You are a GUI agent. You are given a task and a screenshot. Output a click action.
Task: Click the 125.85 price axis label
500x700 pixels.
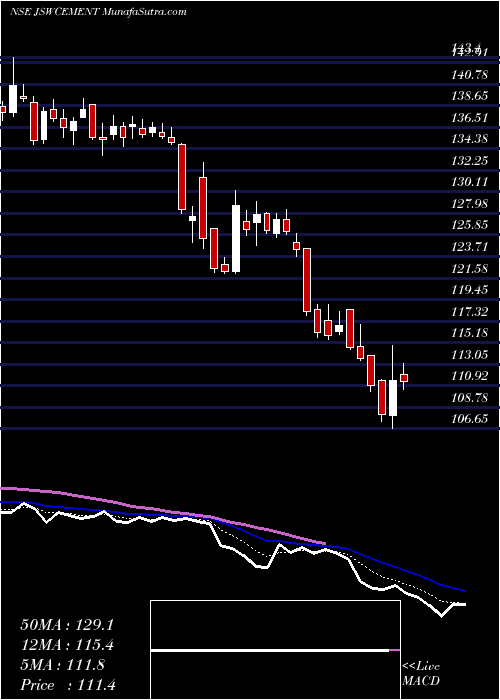click(x=470, y=225)
